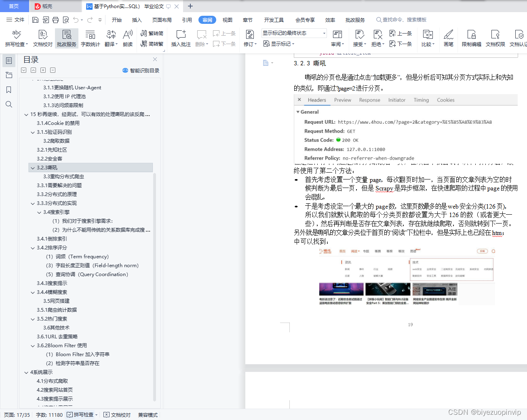The image size is (527, 420).
Task: Start 朗读 read aloud
Action: [x=128, y=38]
